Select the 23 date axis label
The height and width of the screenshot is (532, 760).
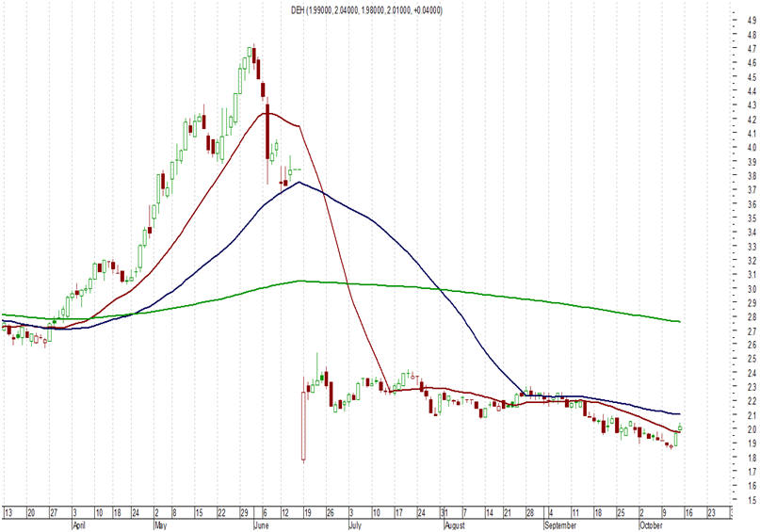tap(712, 512)
